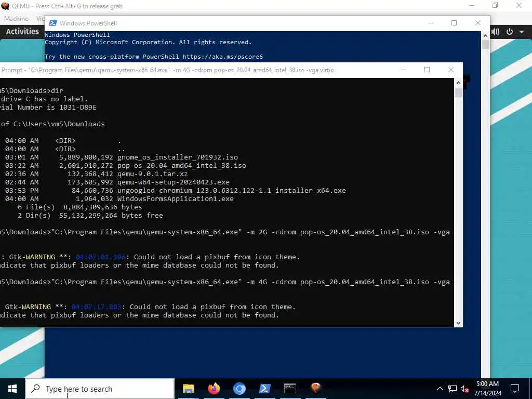Viewport: 532px width, 399px height.
Task: Open the clock showing 5:00 AM 7/14/2024
Action: tap(487, 389)
